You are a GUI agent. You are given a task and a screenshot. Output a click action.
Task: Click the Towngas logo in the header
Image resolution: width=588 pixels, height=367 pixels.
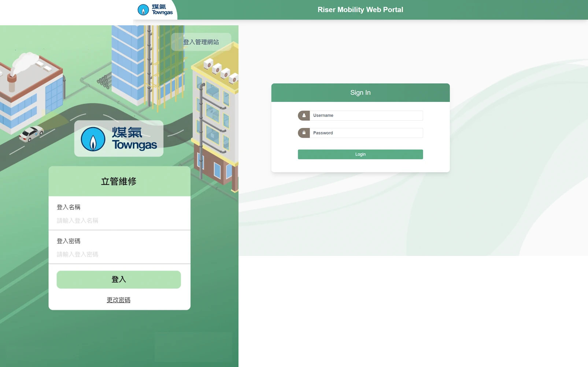coord(155,10)
